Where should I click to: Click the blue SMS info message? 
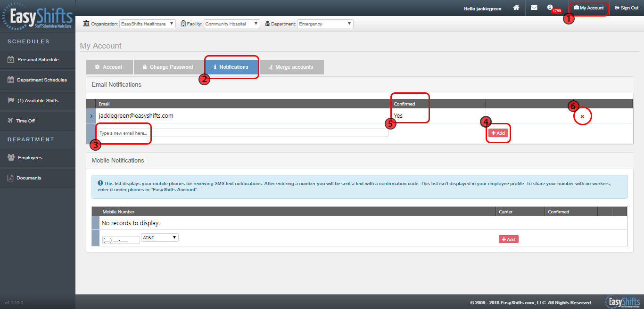pos(360,187)
